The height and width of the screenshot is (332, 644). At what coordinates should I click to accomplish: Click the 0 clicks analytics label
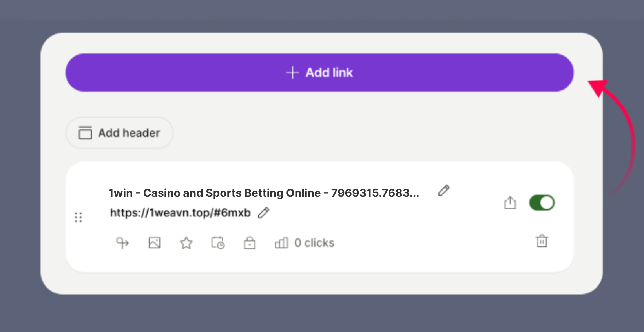click(314, 243)
